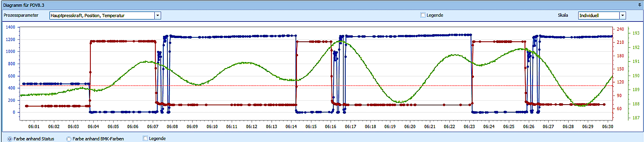
Task: Click the 06:01 time axis label
Action: tap(34, 126)
